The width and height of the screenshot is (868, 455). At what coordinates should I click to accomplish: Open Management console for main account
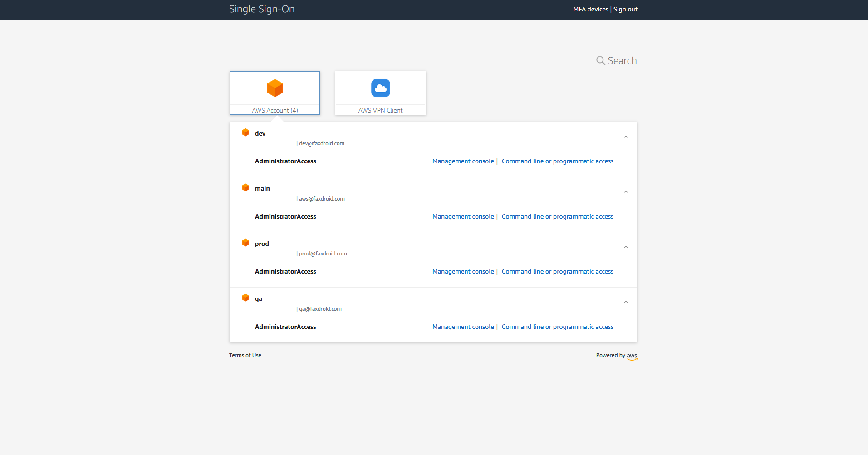[463, 216]
